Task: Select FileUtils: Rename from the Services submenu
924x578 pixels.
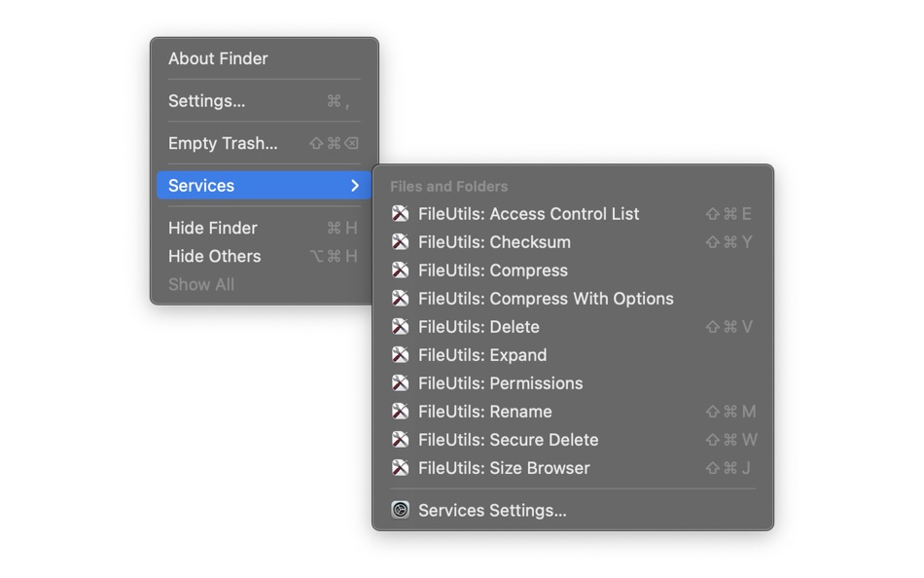Action: pos(483,412)
